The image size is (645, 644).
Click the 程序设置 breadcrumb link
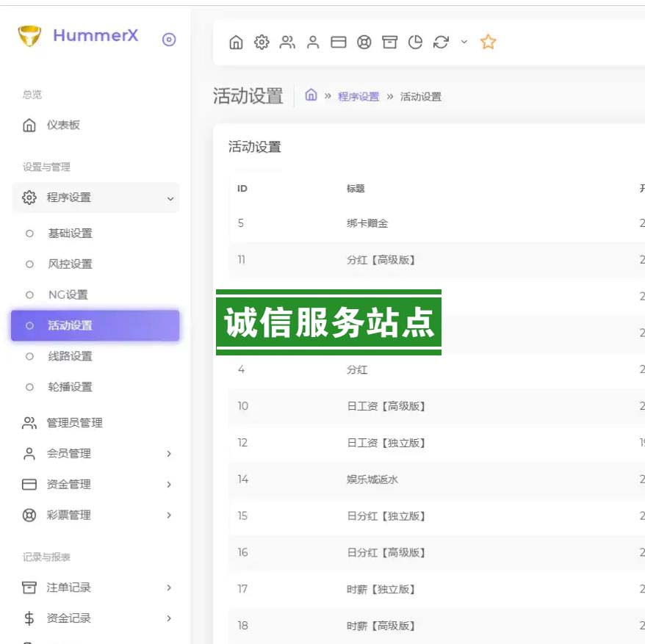(358, 97)
